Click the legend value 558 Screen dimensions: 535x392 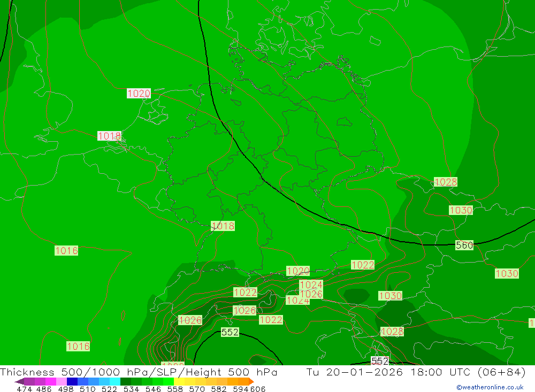(x=175, y=389)
